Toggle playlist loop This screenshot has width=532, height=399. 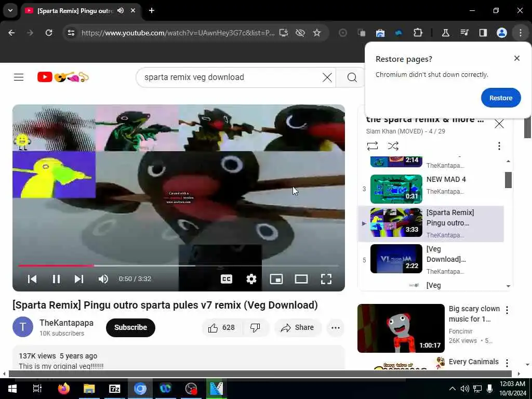point(372,146)
